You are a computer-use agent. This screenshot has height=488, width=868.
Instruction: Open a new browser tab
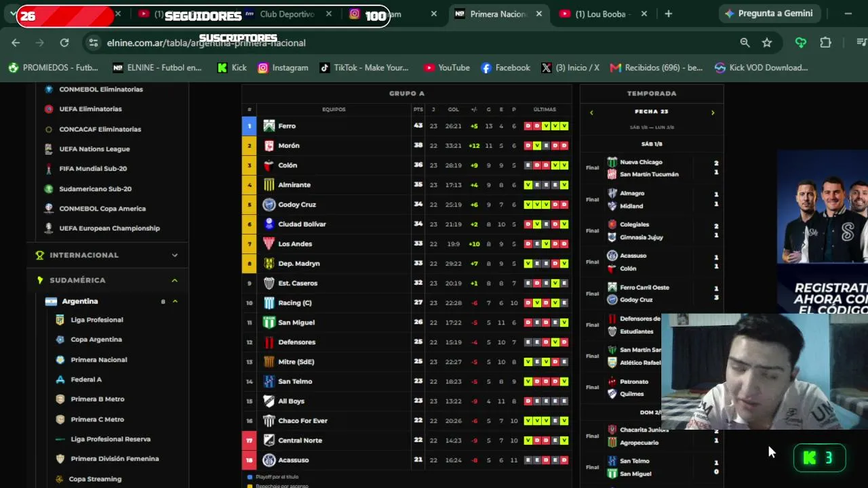coord(669,14)
